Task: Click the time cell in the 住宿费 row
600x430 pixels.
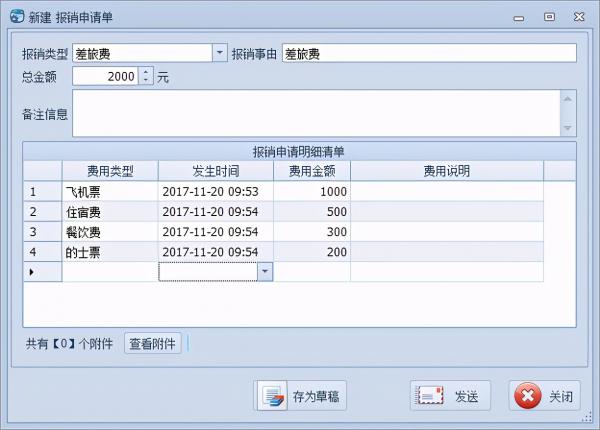Action: [216, 212]
